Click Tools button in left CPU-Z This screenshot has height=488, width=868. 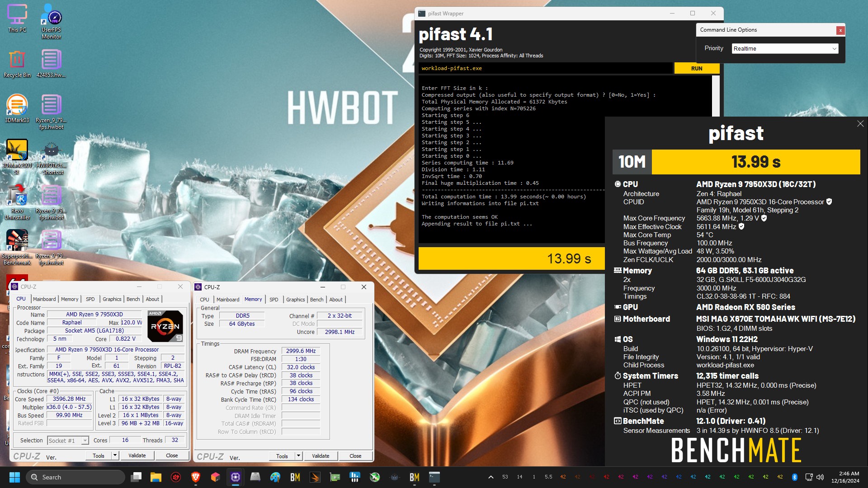coord(99,455)
